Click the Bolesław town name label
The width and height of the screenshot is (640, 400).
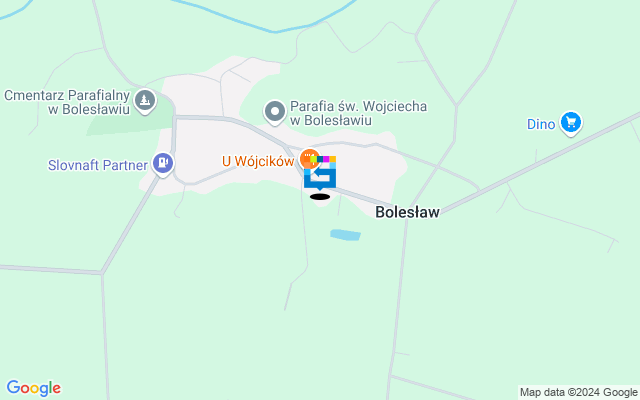coord(407,212)
